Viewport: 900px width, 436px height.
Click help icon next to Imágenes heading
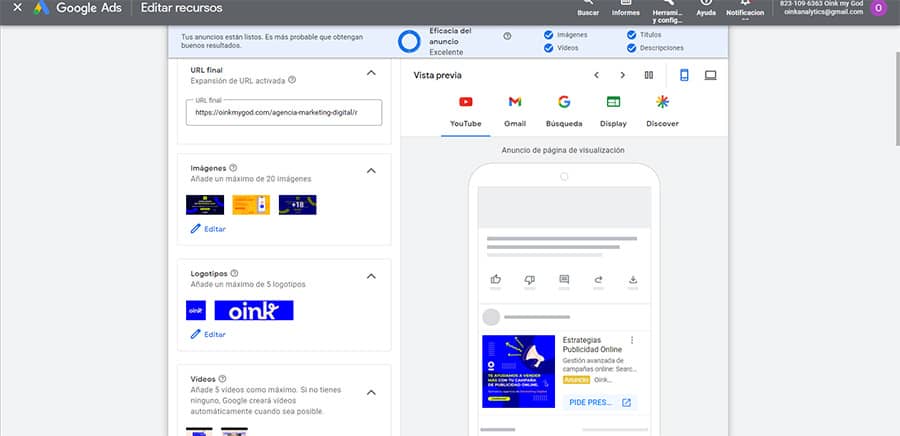(x=233, y=168)
